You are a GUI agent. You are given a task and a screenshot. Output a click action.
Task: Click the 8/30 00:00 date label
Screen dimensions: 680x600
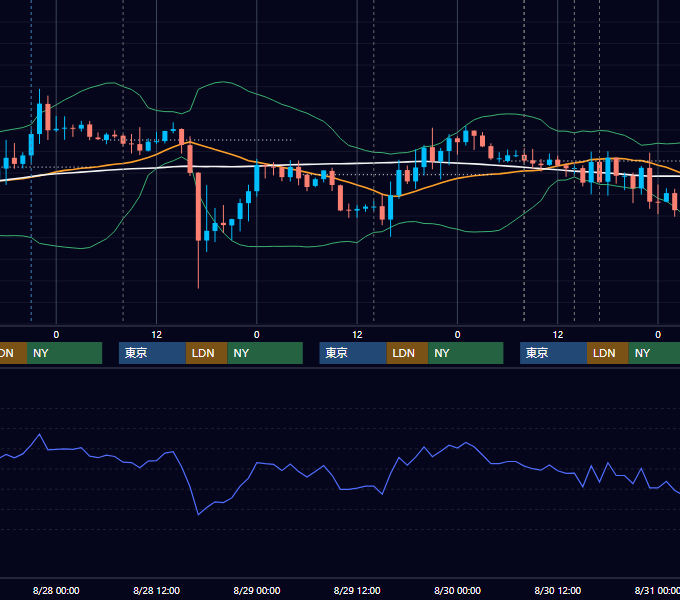click(458, 590)
